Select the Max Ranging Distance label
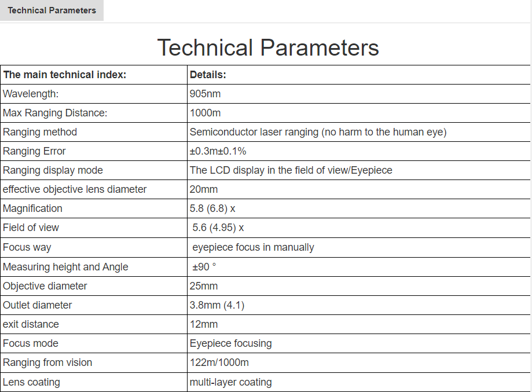Image resolution: width=532 pixels, height=392 pixels. point(55,113)
